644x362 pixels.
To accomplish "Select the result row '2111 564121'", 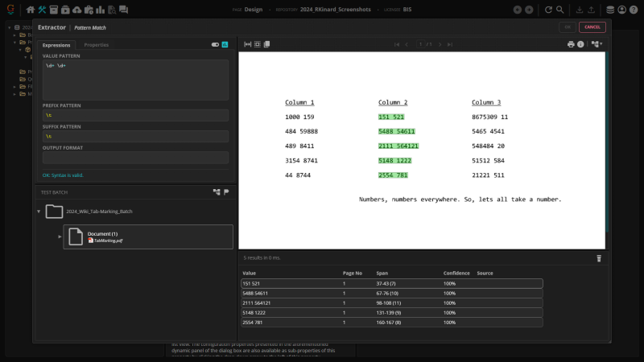I will (392, 303).
